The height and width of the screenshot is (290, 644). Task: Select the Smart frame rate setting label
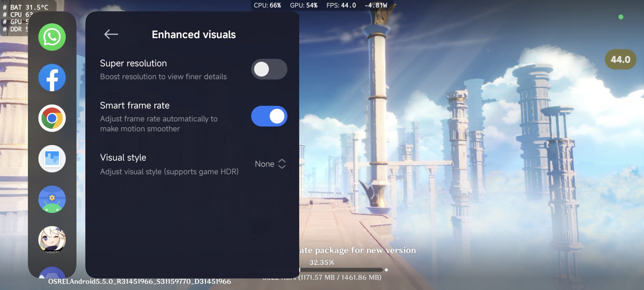135,105
